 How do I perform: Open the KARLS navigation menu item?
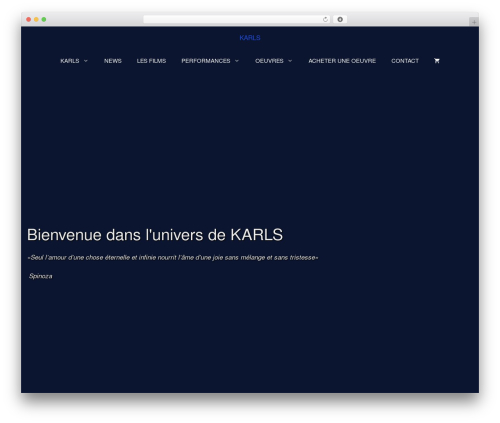click(x=70, y=61)
